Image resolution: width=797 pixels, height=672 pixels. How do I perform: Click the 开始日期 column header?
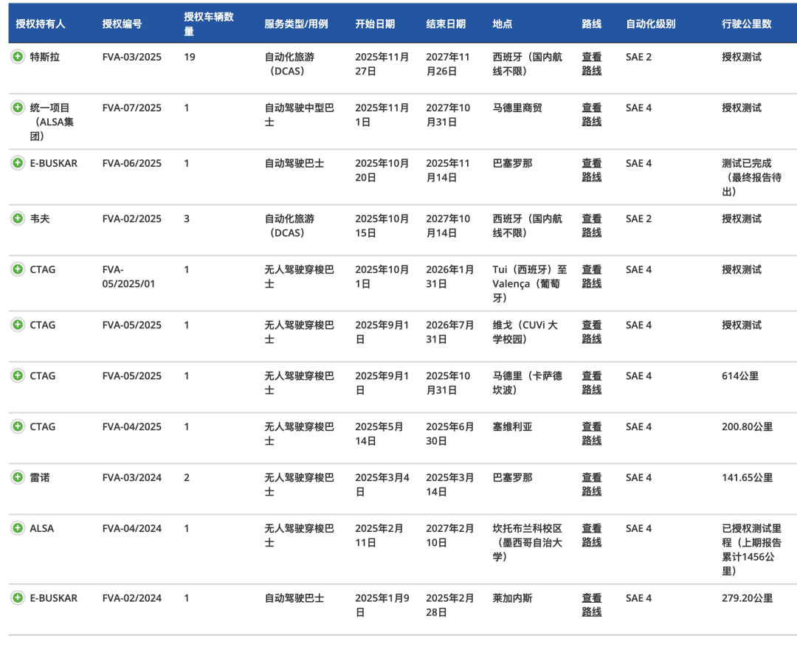375,24
